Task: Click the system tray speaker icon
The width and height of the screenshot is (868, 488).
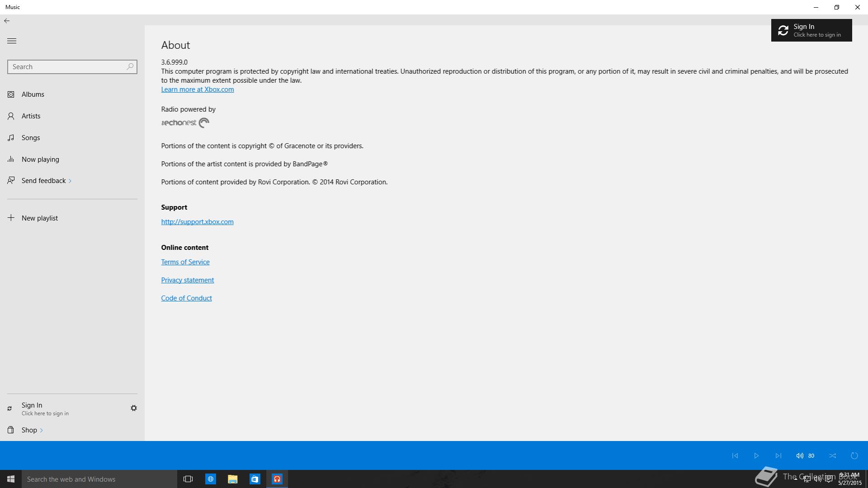Action: click(x=817, y=479)
